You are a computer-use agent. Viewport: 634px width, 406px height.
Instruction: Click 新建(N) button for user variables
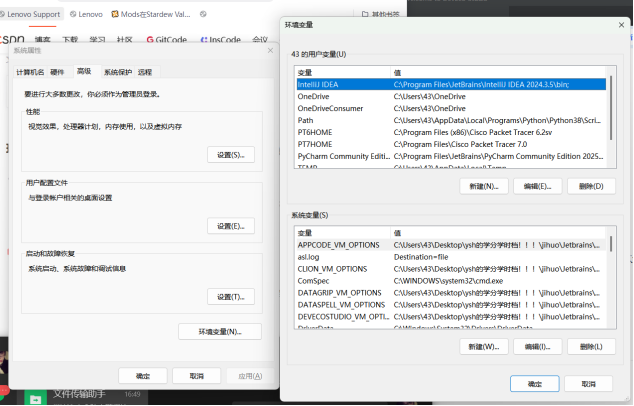coord(484,186)
